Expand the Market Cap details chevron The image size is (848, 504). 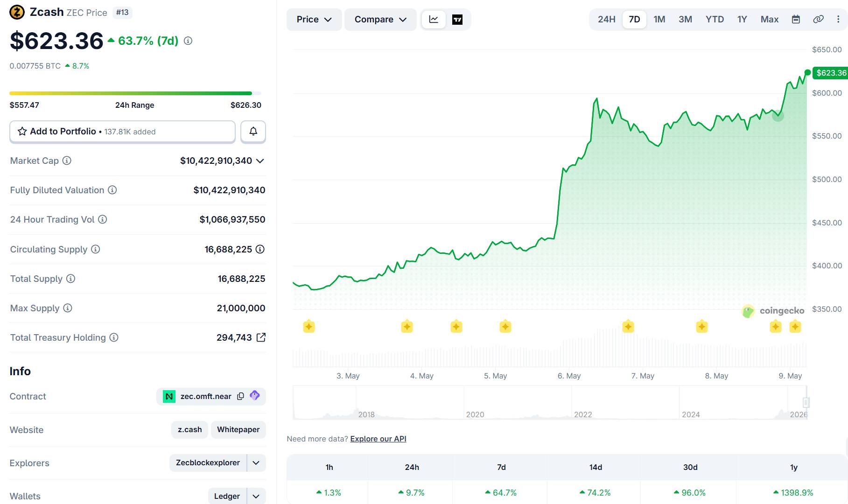260,161
